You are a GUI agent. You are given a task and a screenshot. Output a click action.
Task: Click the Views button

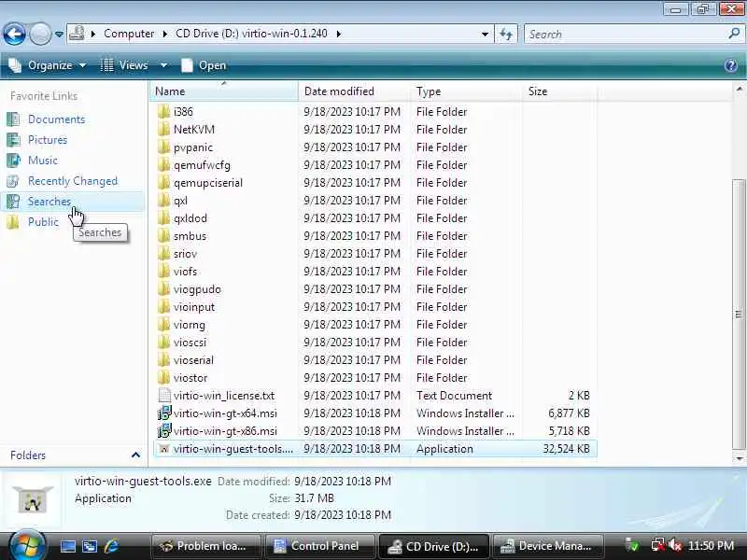(x=125, y=65)
